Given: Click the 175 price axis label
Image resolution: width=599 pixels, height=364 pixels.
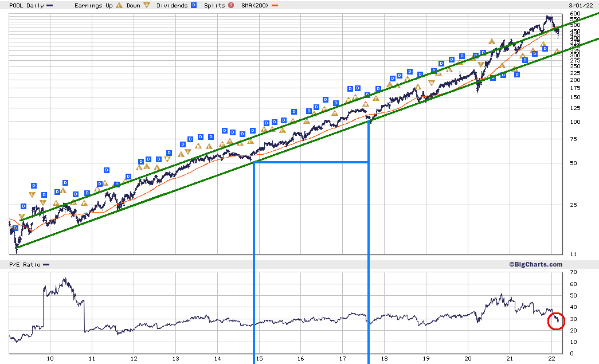Looking at the screenshot, I should [575, 88].
